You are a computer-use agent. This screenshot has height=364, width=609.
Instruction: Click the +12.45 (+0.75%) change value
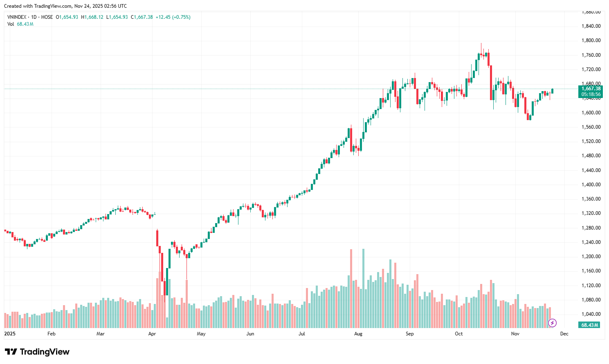click(173, 17)
